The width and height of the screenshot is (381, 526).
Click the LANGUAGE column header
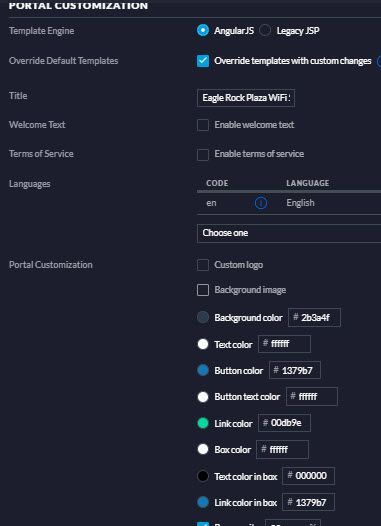click(308, 183)
